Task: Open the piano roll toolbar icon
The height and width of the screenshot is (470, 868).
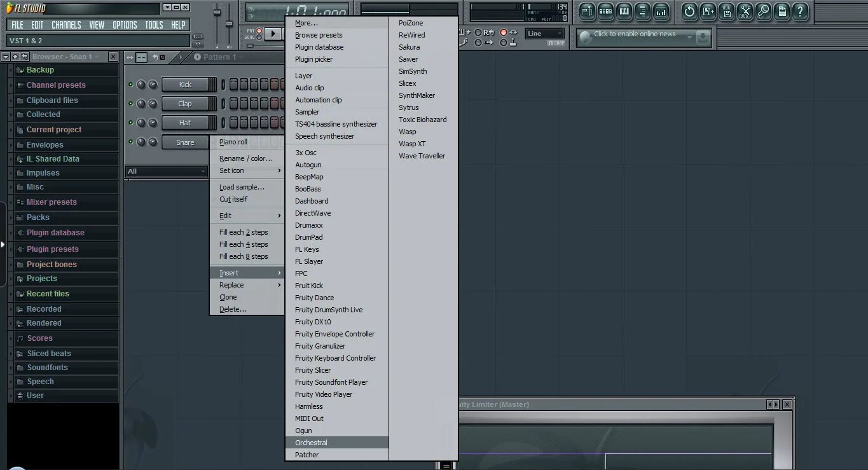Action: (x=624, y=11)
